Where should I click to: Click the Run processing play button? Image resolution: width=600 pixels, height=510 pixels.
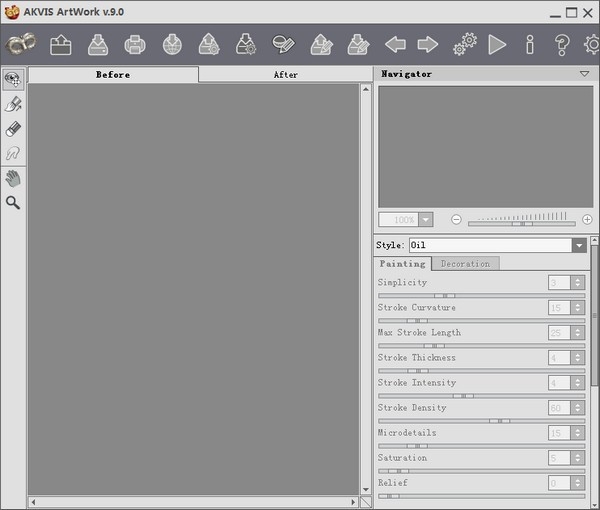pos(497,45)
